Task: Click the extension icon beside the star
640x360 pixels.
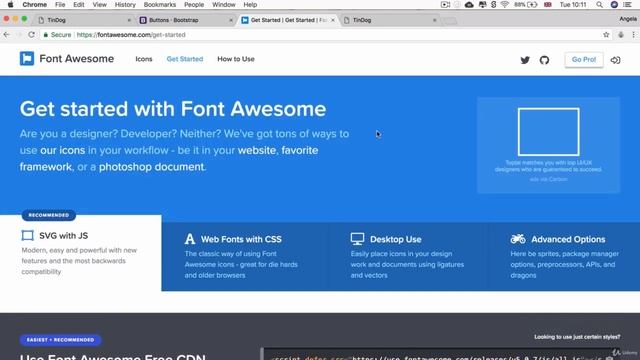Action: 621,35
